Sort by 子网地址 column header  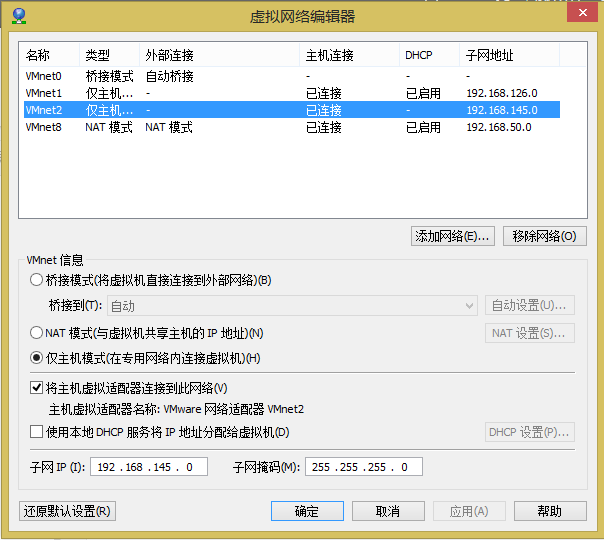[x=510, y=55]
